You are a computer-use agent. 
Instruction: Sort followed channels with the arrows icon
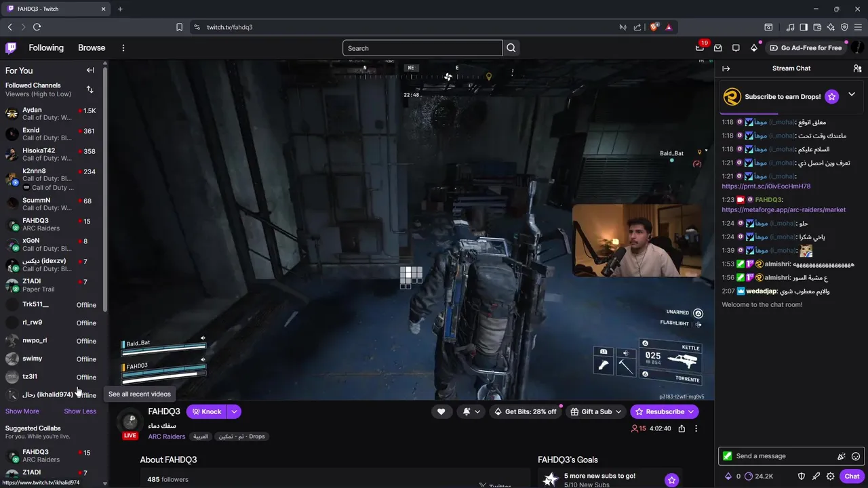(x=90, y=89)
